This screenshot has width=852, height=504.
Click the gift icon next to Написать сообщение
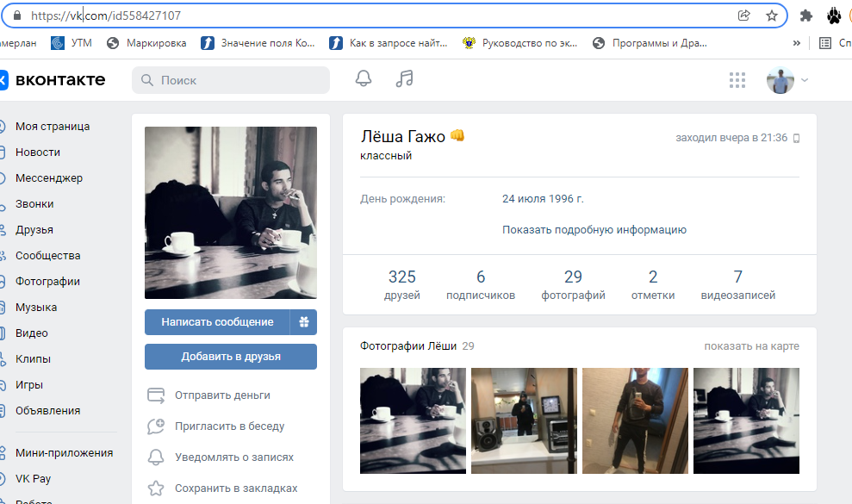[x=304, y=322]
